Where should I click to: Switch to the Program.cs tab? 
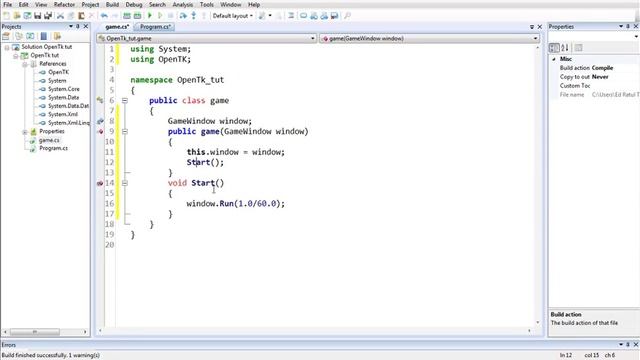pyautogui.click(x=155, y=27)
